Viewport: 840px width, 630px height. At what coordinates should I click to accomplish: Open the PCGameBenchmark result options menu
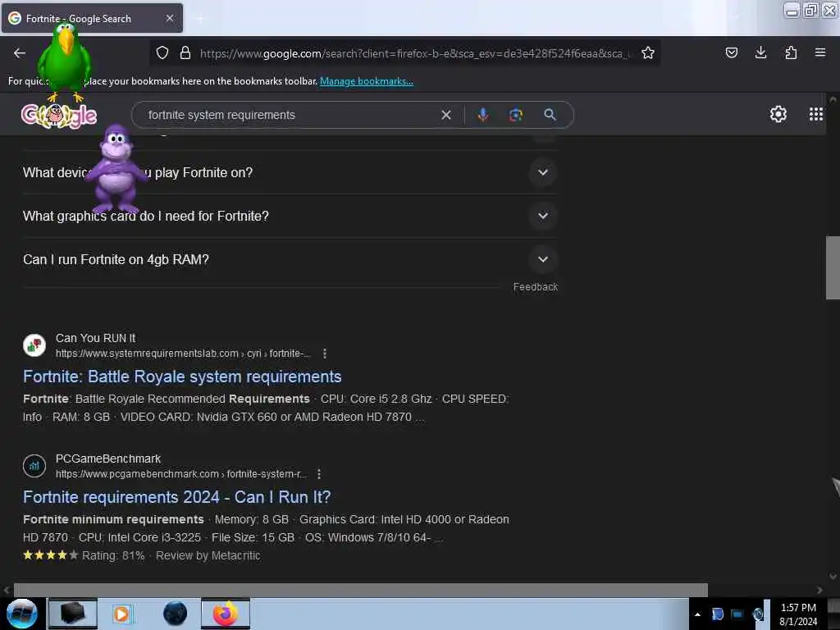click(319, 474)
